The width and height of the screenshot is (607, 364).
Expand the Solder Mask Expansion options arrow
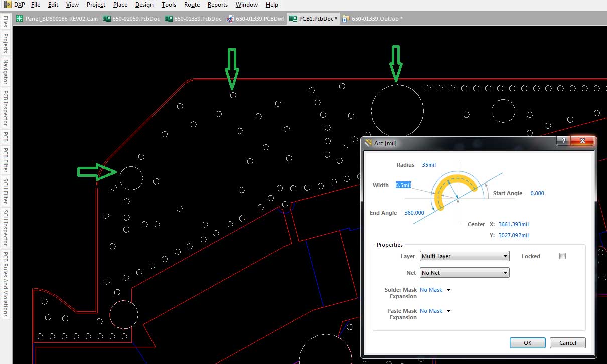coord(448,290)
